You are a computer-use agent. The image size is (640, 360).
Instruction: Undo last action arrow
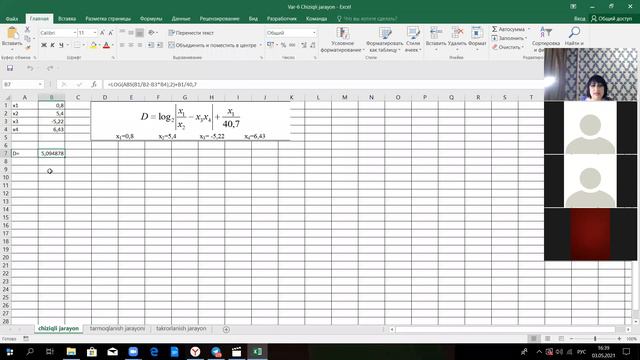[30, 68]
